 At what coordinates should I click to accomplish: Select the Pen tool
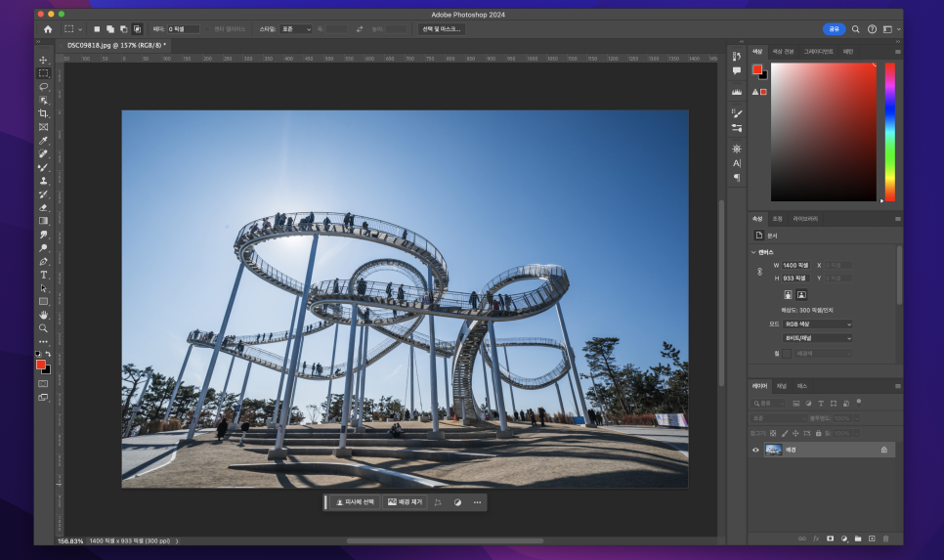point(43,261)
